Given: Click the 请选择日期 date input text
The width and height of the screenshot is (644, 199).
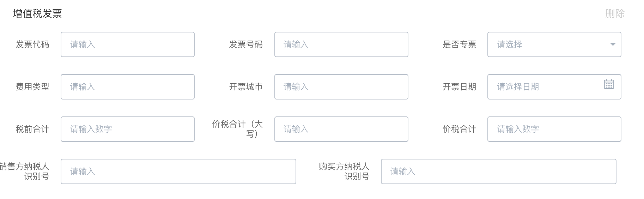Looking at the screenshot, I should click(x=518, y=87).
